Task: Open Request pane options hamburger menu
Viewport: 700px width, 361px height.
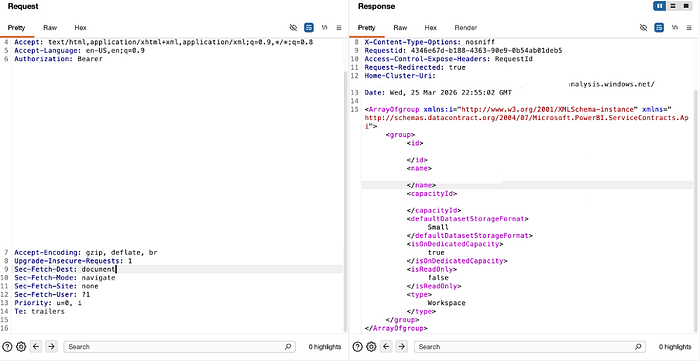Action: (x=339, y=28)
